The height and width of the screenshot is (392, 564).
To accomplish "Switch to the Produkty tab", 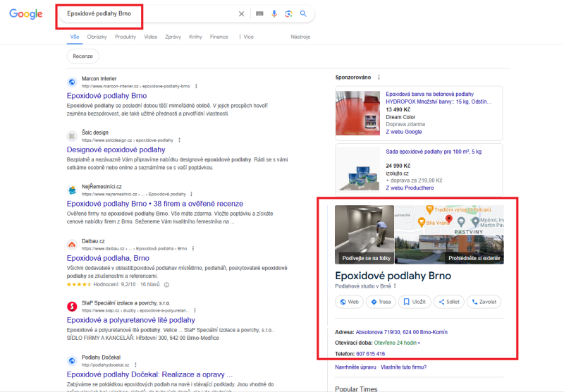I will pyautogui.click(x=125, y=37).
